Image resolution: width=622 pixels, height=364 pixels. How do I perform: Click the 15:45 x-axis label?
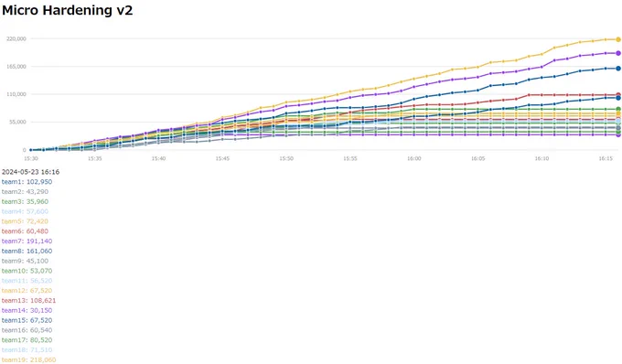[222, 158]
